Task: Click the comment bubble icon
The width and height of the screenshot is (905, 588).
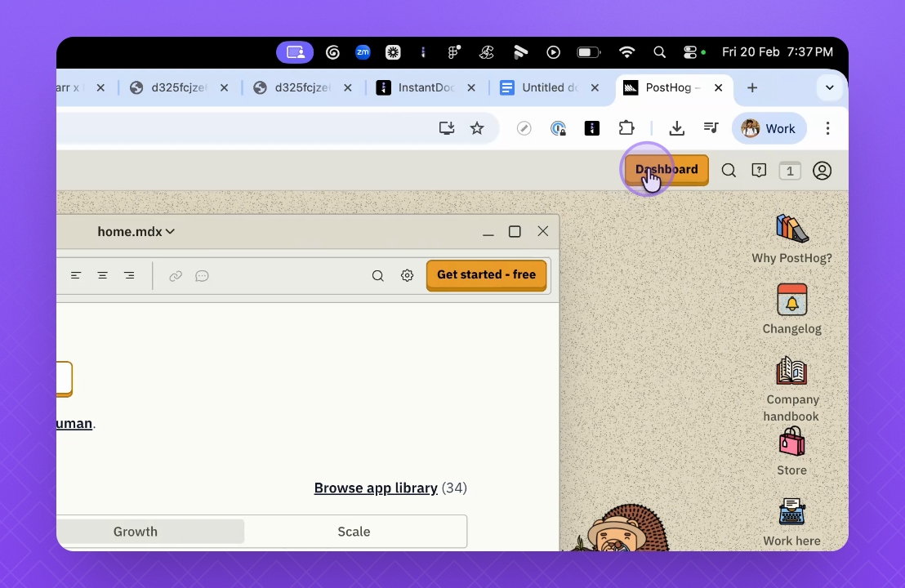Action: coord(202,276)
